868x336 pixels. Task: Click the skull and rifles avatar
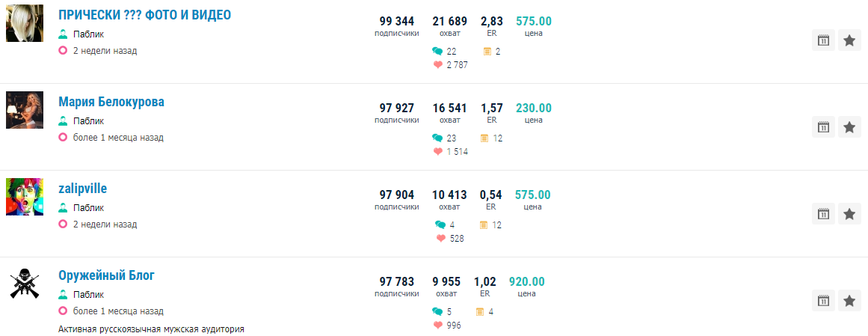pyautogui.click(x=25, y=284)
